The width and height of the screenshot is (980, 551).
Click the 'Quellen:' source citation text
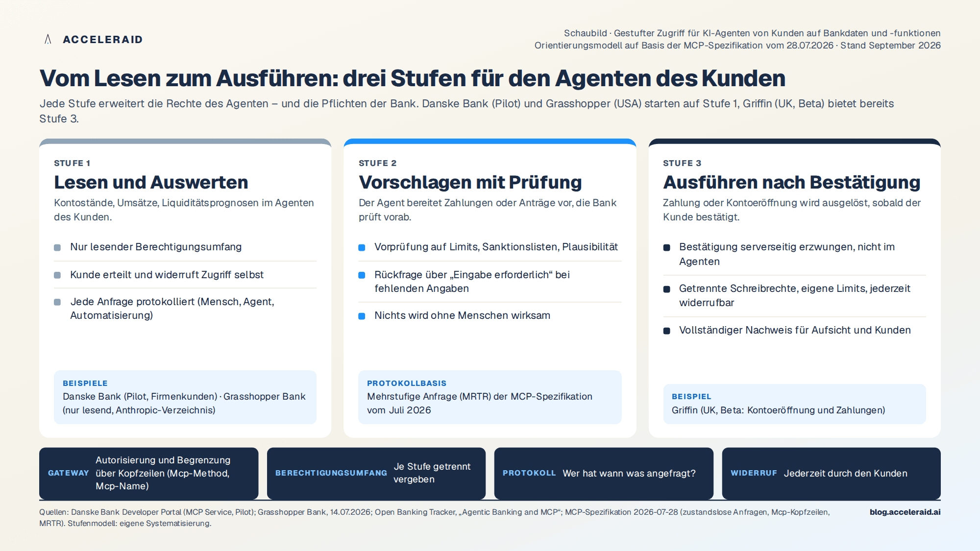tap(434, 518)
